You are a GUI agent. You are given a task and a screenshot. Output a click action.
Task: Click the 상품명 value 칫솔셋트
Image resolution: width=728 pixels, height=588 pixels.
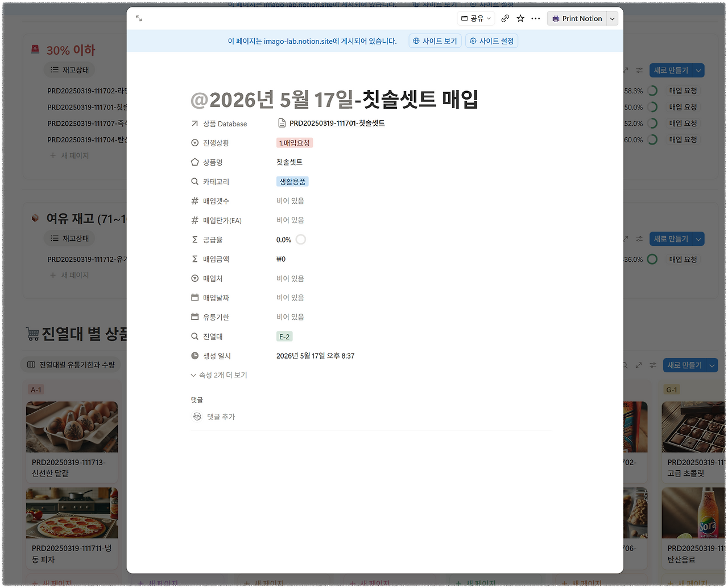(x=289, y=162)
